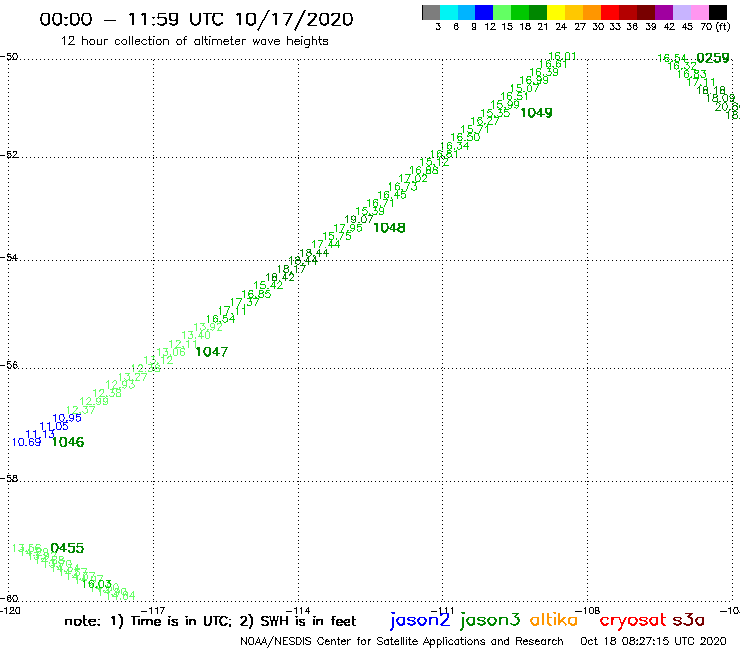
Task: Click the s3a satellite label
Action: click(689, 620)
